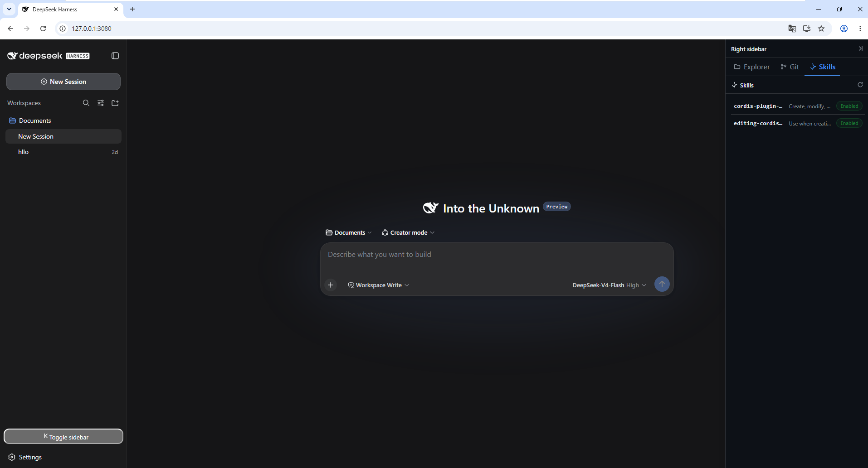Open the hllo session
The height and width of the screenshot is (468, 868).
click(x=63, y=152)
